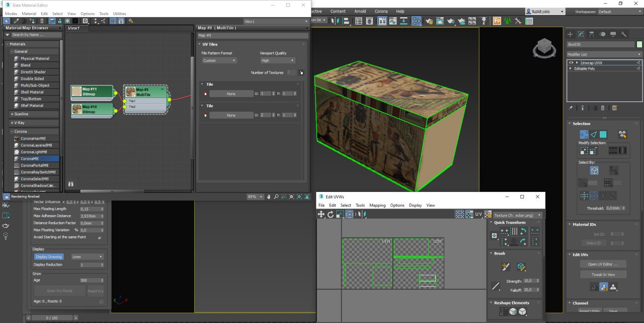Collapse the UV Tiles rollout
This screenshot has width=644, height=323.
pos(200,44)
